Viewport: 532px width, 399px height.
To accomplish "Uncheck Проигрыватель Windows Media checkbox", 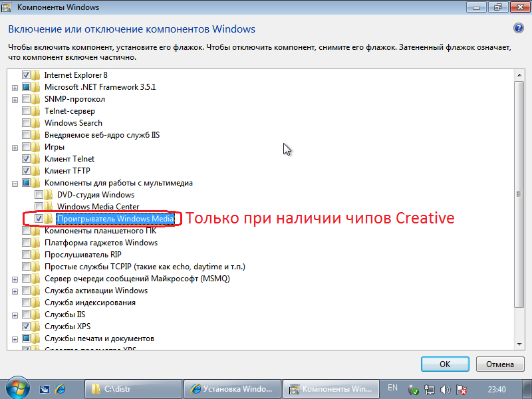I will pyautogui.click(x=39, y=219).
